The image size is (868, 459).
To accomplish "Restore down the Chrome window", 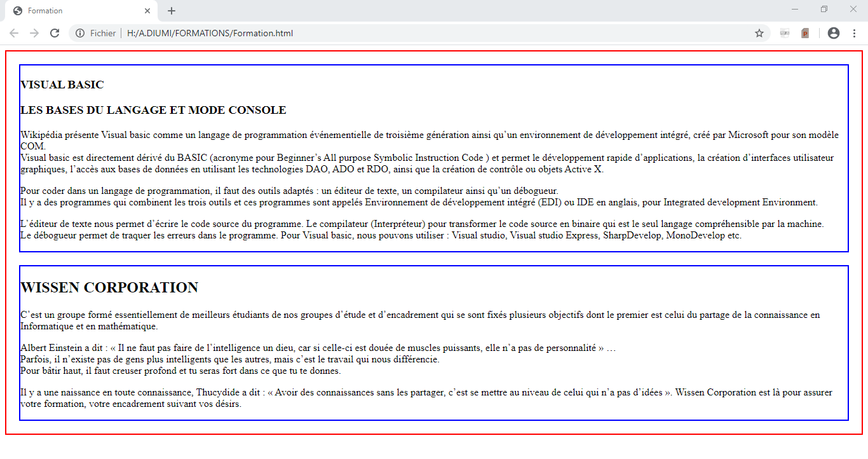I will (824, 9).
